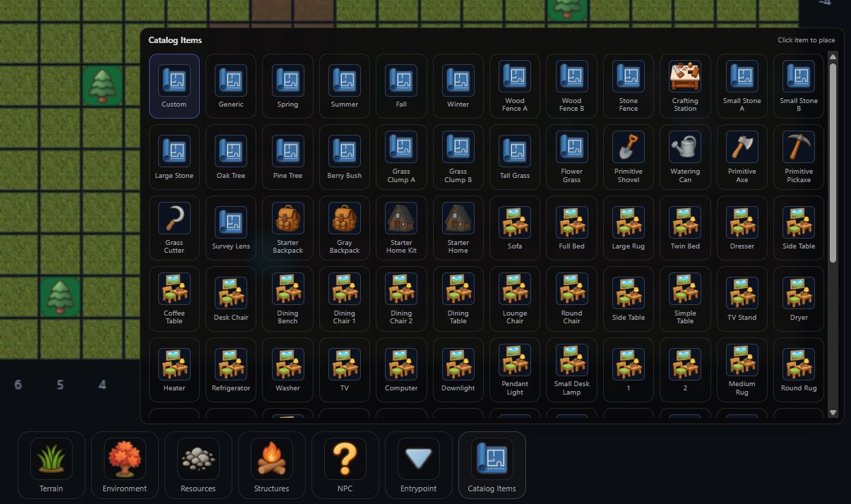
Task: Click the Primitive Pickaxe item
Action: click(x=798, y=157)
